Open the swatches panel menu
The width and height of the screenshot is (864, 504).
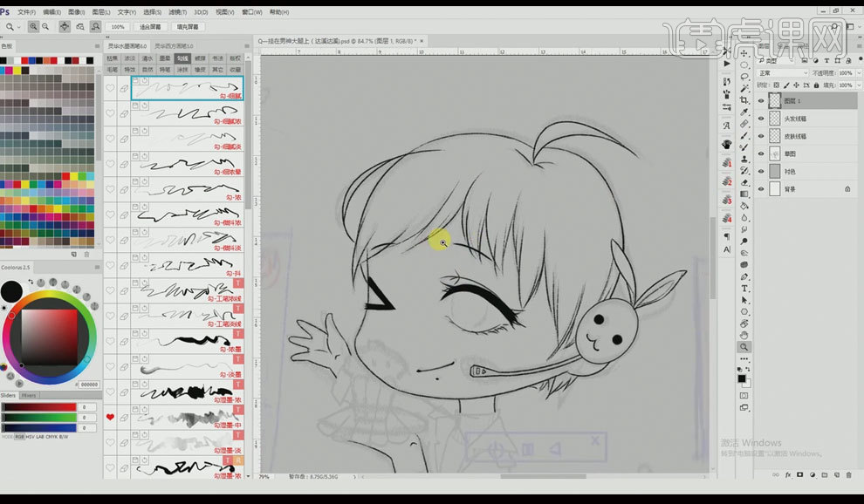97,46
